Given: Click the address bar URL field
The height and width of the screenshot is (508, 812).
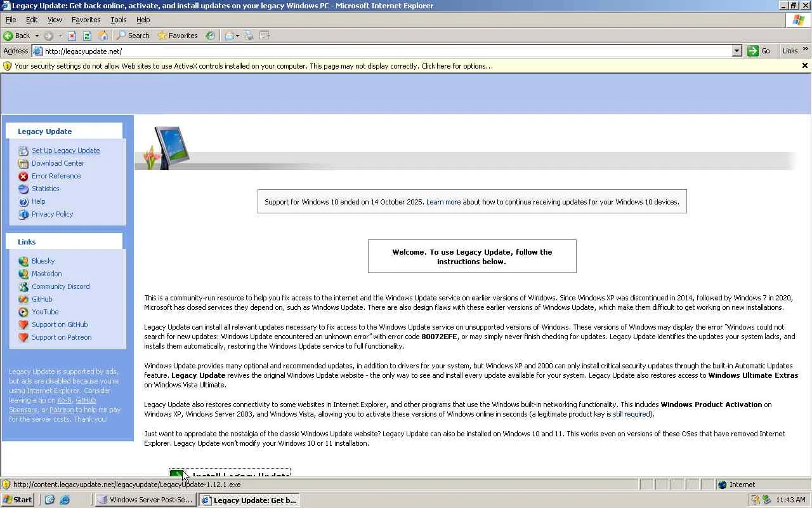Looking at the screenshot, I should (x=387, y=51).
